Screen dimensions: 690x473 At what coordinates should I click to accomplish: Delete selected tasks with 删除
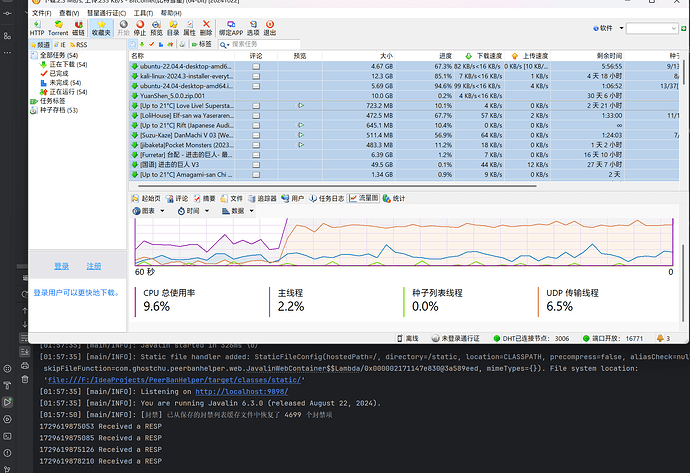[x=206, y=28]
